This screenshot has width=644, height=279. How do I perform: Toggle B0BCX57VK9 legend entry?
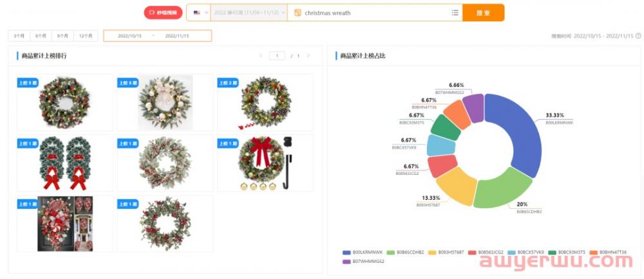(524, 253)
